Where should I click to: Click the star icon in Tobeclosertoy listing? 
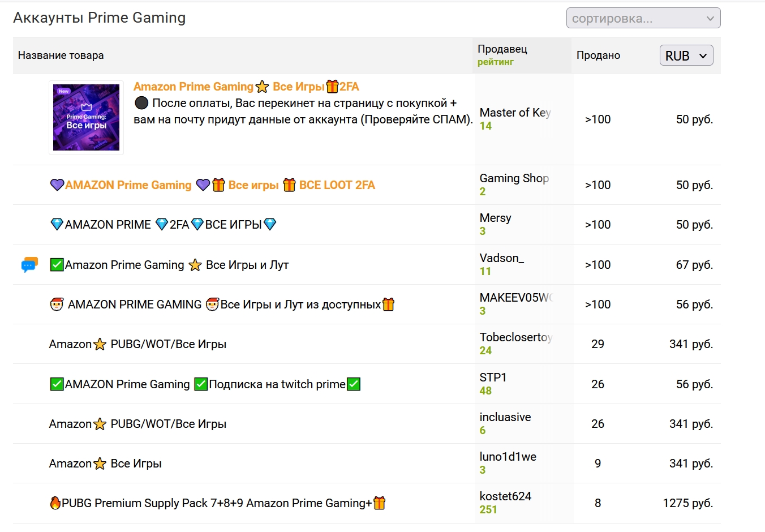pyautogui.click(x=100, y=344)
